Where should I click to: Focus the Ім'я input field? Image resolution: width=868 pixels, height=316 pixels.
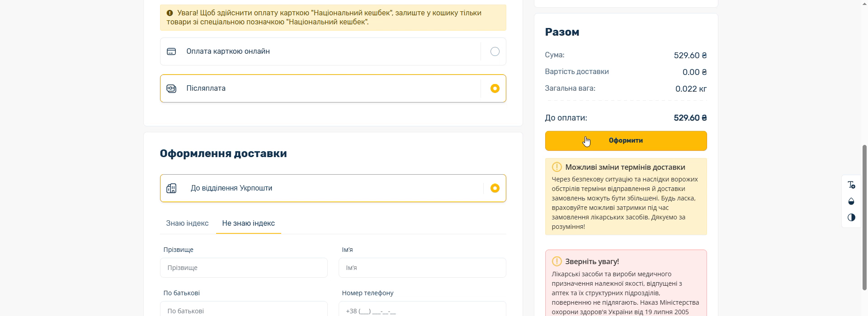coord(422,268)
